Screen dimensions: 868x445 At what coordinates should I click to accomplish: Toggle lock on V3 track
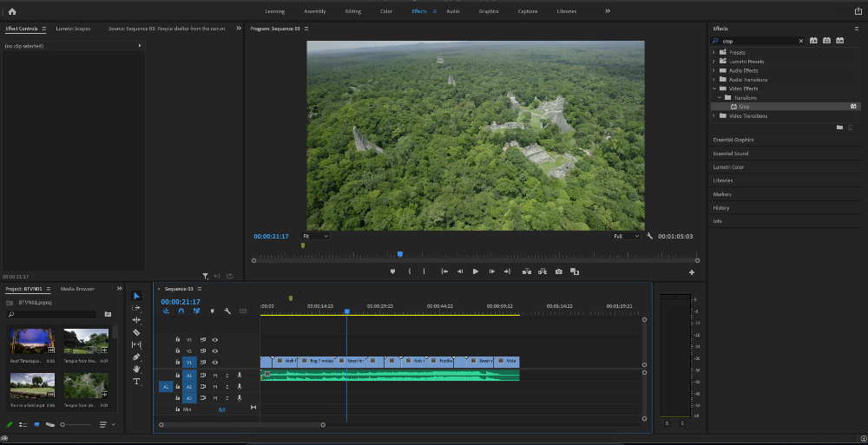(x=178, y=339)
